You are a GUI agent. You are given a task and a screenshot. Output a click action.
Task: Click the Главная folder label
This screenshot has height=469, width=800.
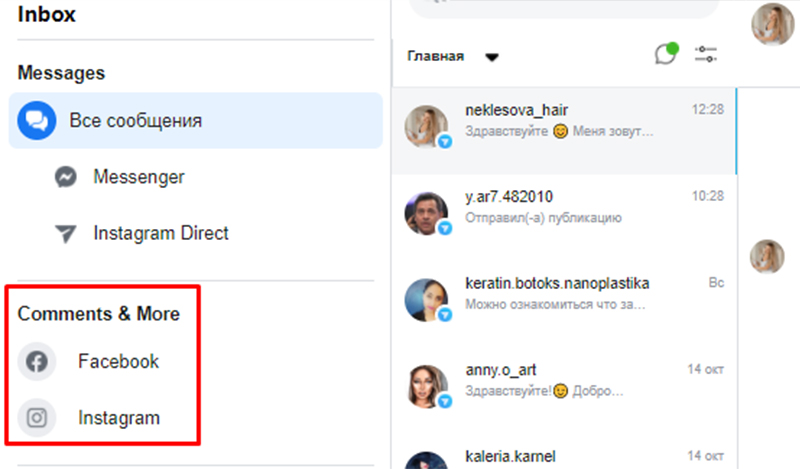click(x=436, y=56)
